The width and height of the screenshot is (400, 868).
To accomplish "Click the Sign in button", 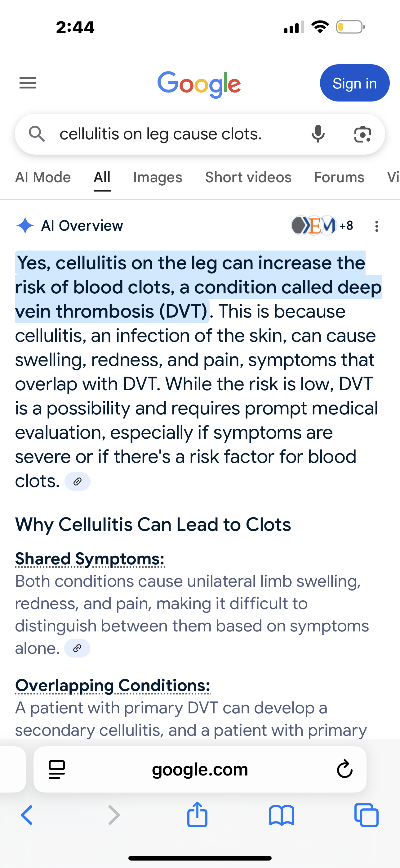I will tap(354, 83).
